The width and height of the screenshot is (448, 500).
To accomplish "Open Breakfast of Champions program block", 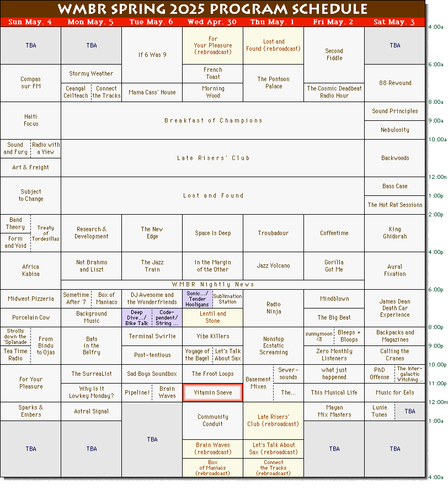I will [212, 120].
